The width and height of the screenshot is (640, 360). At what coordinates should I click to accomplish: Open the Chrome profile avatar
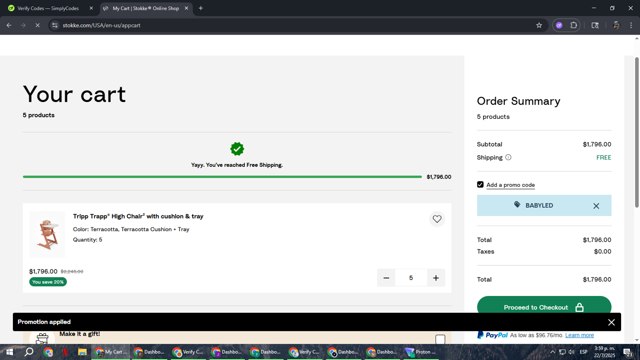[x=616, y=25]
